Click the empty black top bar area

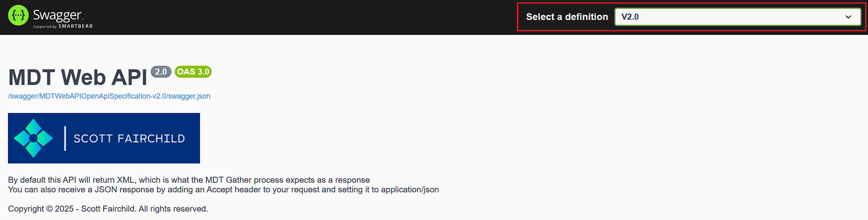click(305, 17)
